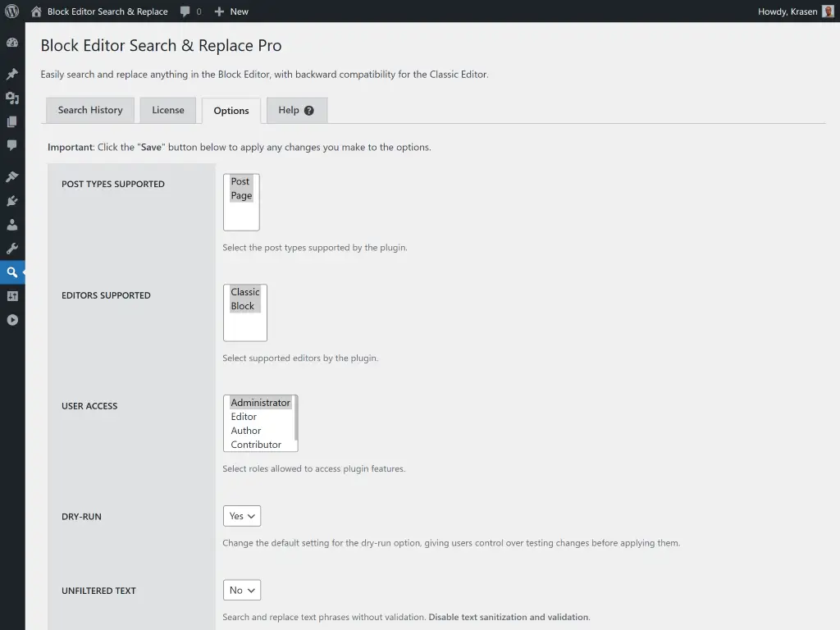The width and height of the screenshot is (840, 630).
Task: Switch to the Search History tab
Action: click(89, 110)
